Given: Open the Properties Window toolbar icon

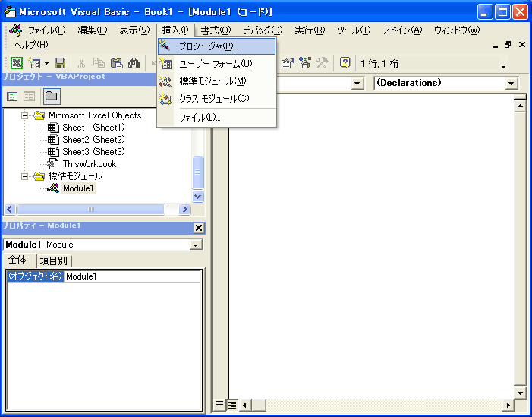Looking at the screenshot, I should click(x=287, y=63).
